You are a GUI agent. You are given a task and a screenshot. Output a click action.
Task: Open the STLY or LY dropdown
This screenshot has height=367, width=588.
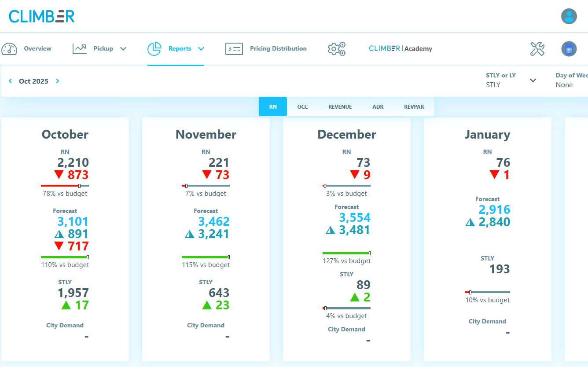tap(511, 80)
